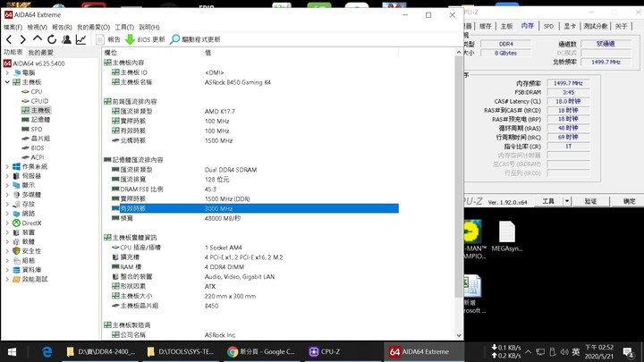Select the DRAM:FSB 比例 row
The height and width of the screenshot is (362, 644).
tap(250, 189)
